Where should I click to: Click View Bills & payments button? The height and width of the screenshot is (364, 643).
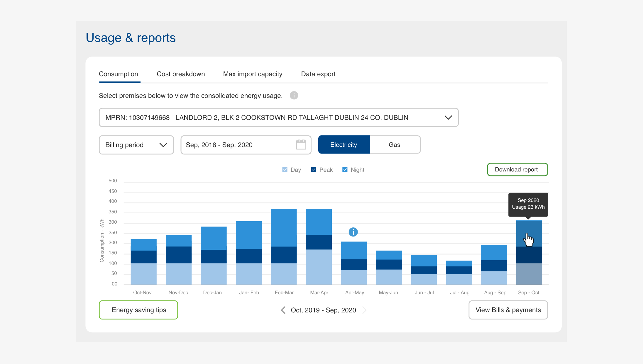508,310
